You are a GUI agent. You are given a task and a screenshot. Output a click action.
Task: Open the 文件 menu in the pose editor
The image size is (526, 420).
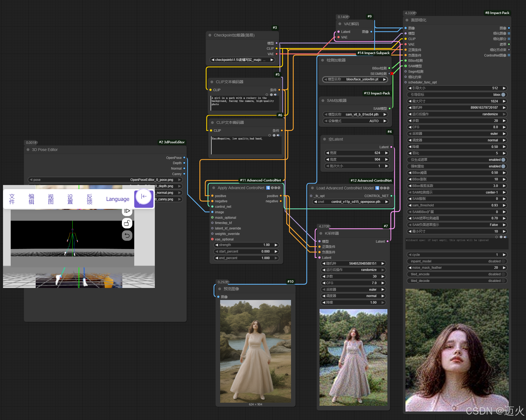pyautogui.click(x=12, y=199)
